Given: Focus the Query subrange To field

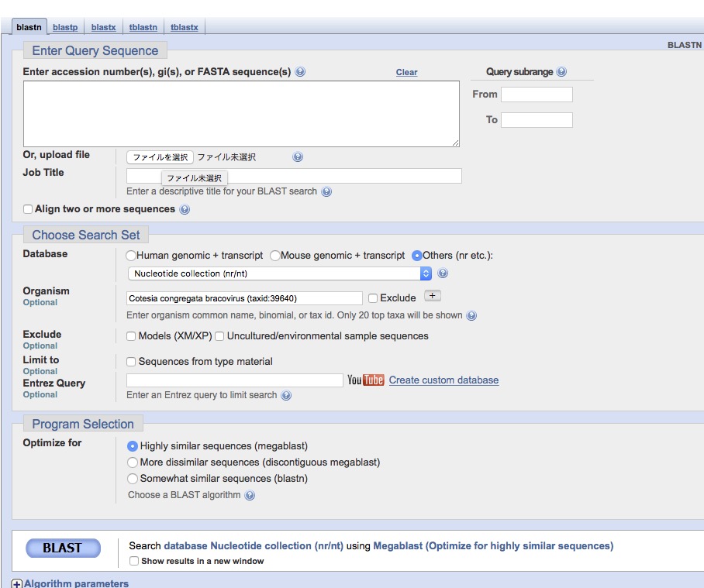Looking at the screenshot, I should point(537,120).
